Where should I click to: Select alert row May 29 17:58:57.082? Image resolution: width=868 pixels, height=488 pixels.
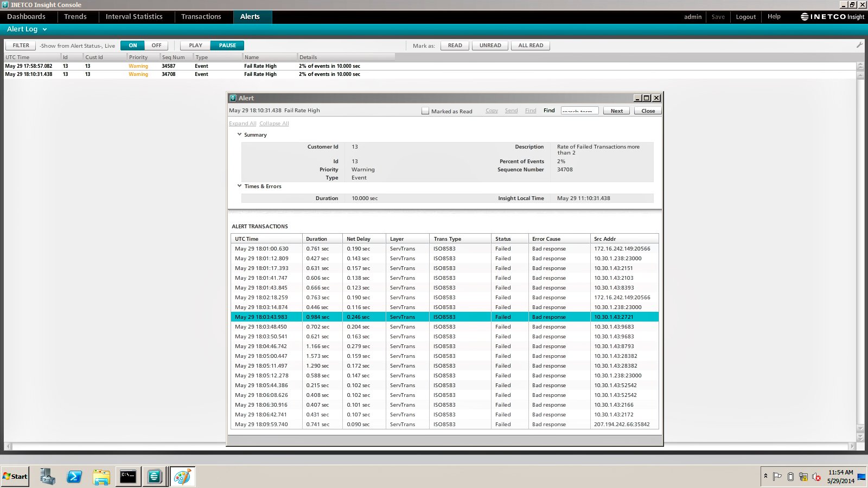[430, 66]
